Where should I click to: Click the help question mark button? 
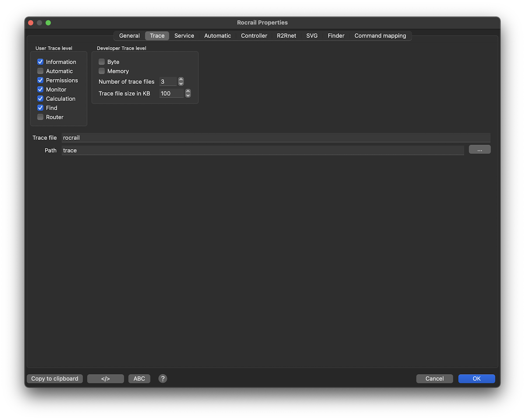tap(163, 378)
